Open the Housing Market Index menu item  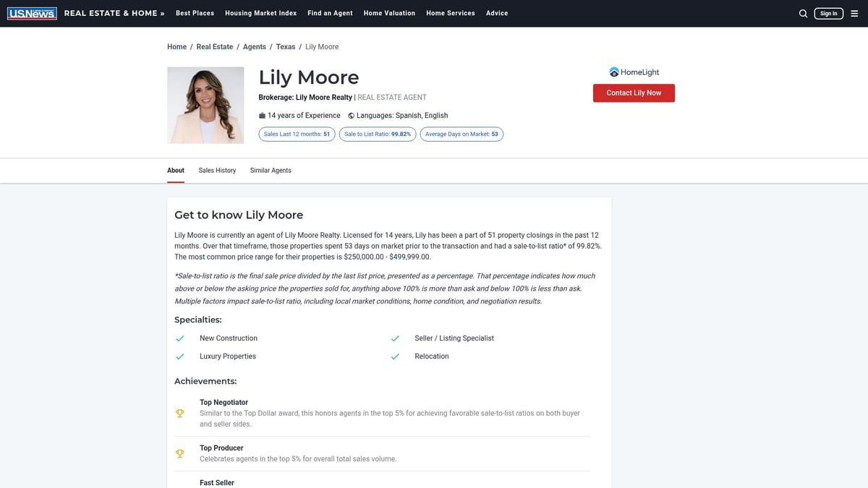point(260,12)
